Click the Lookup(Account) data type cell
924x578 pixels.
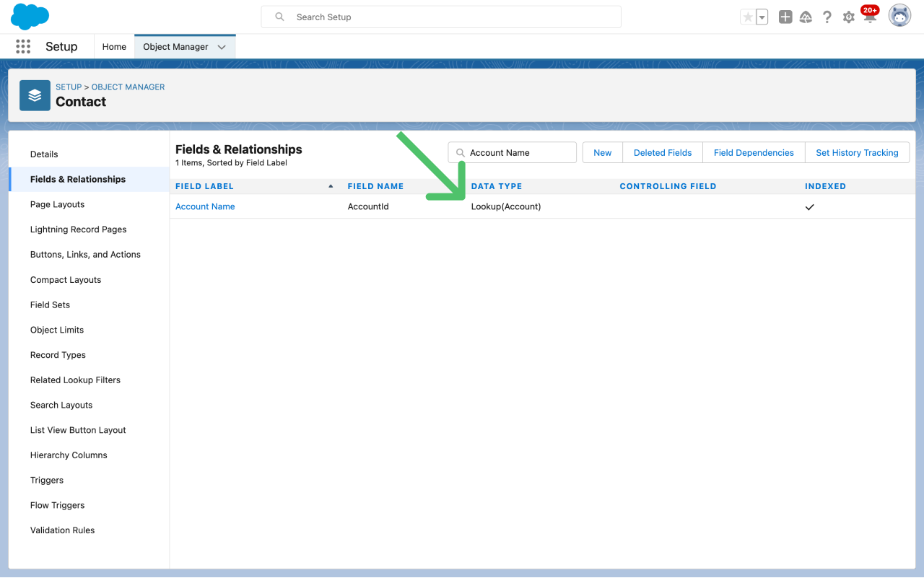(506, 206)
